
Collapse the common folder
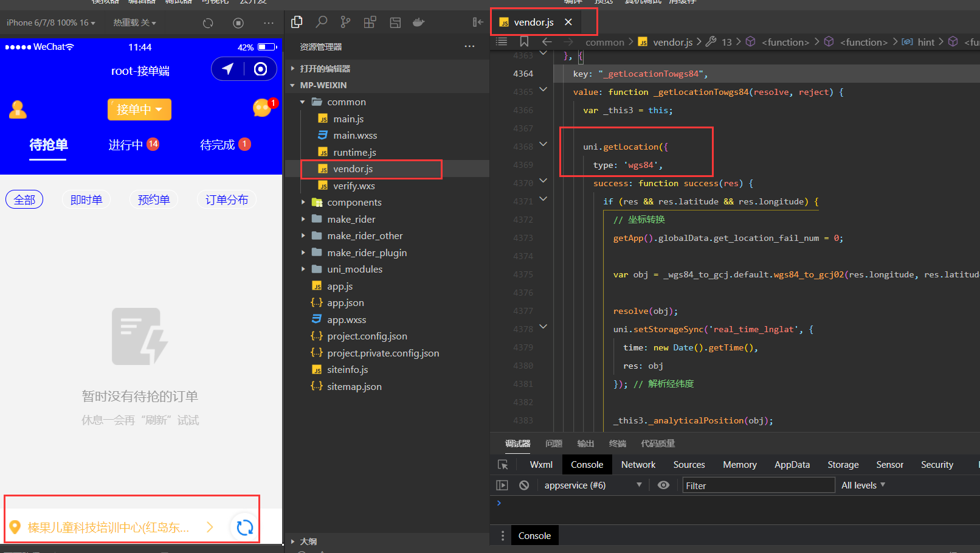pos(347,102)
